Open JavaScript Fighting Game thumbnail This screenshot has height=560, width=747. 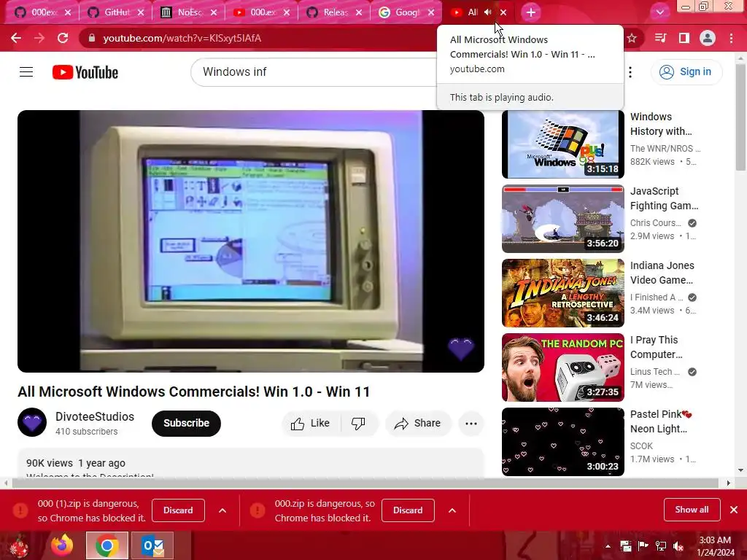click(562, 219)
